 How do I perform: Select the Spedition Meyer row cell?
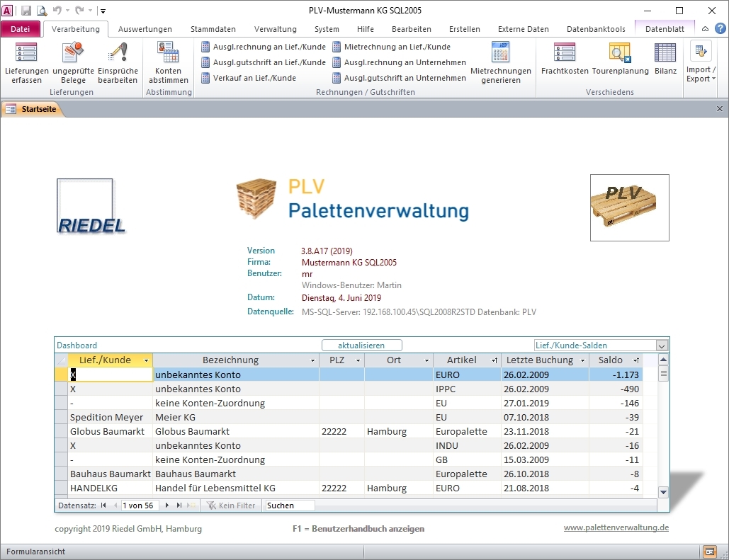[111, 417]
